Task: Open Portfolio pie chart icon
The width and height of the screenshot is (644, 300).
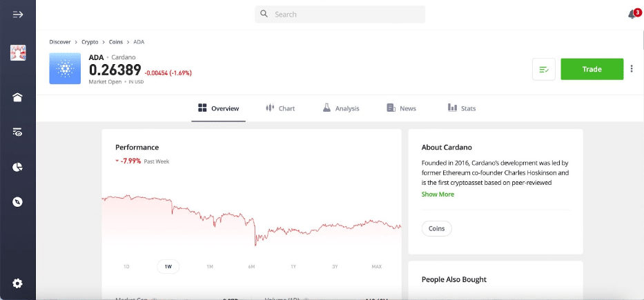Action: click(18, 168)
